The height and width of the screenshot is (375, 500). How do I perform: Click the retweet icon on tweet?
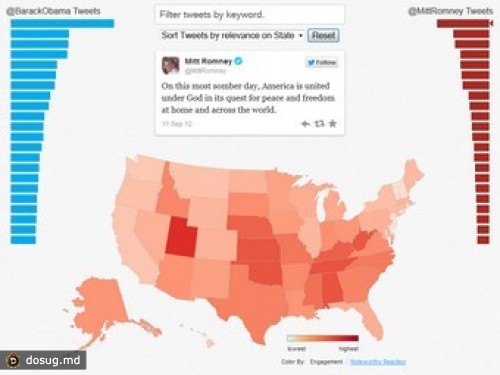pos(319,124)
